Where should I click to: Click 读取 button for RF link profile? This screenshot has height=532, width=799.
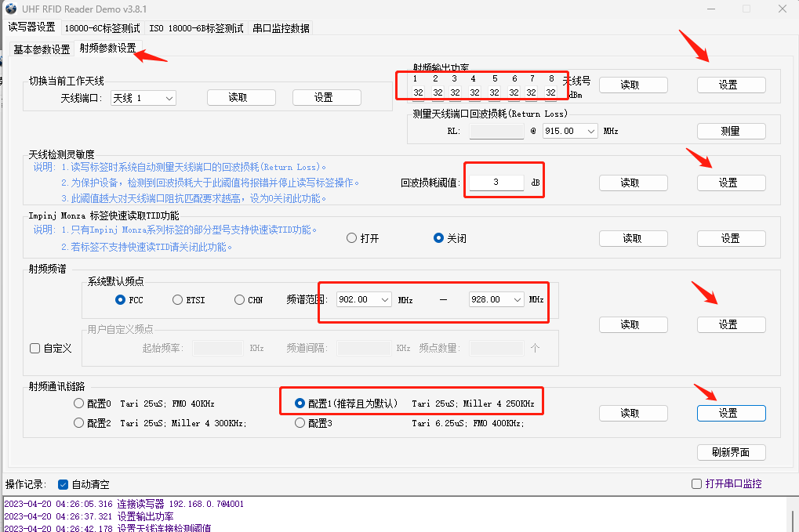pos(634,414)
